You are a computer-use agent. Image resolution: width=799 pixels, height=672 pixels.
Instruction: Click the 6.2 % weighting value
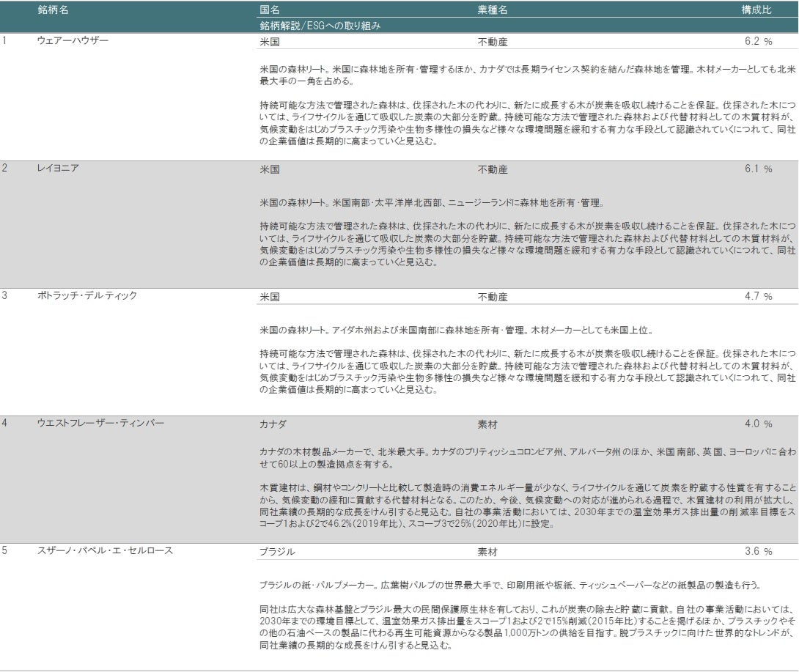point(758,42)
